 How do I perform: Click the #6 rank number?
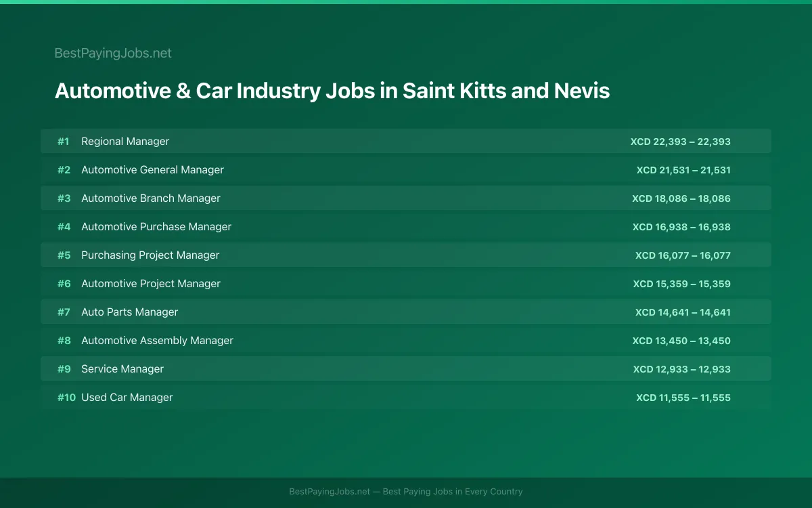(x=64, y=284)
